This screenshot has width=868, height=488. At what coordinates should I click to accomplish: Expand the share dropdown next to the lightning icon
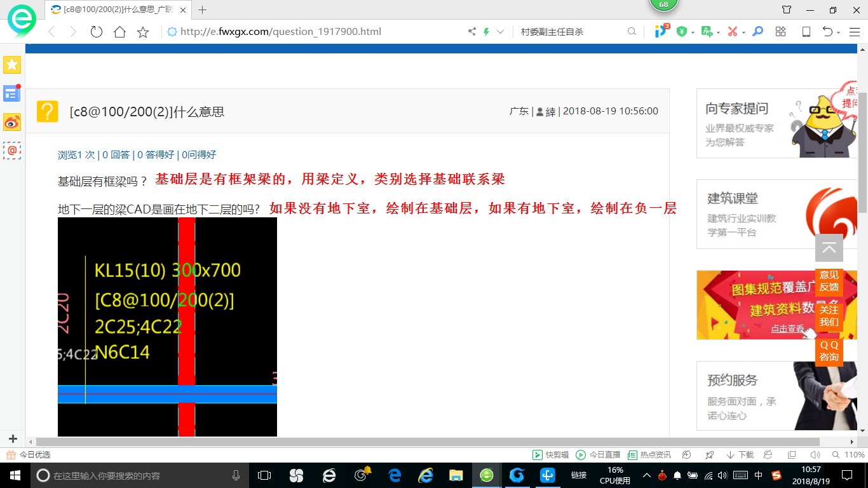click(501, 31)
